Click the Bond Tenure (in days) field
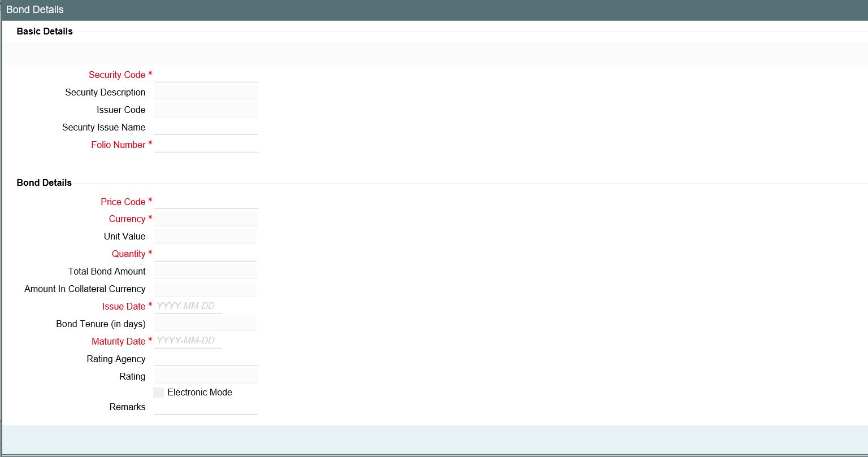This screenshot has width=868, height=457. tap(205, 324)
